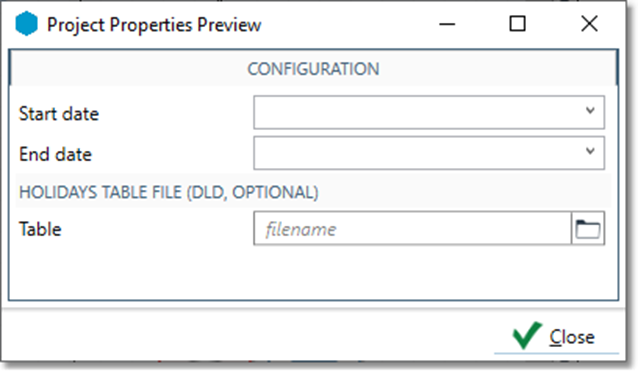Click the Table filename input field
638x373 pixels.
412,229
